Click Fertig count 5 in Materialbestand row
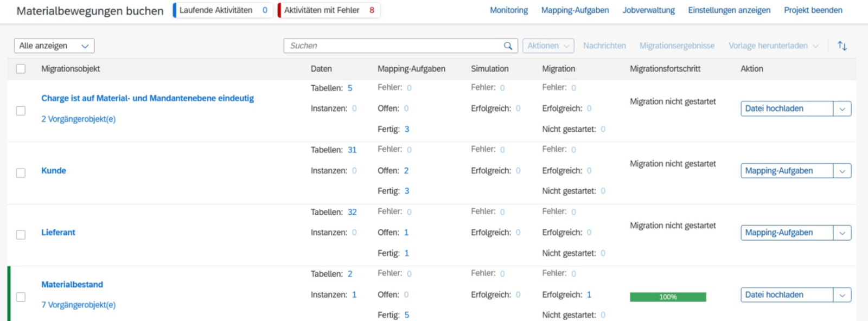 407,316
